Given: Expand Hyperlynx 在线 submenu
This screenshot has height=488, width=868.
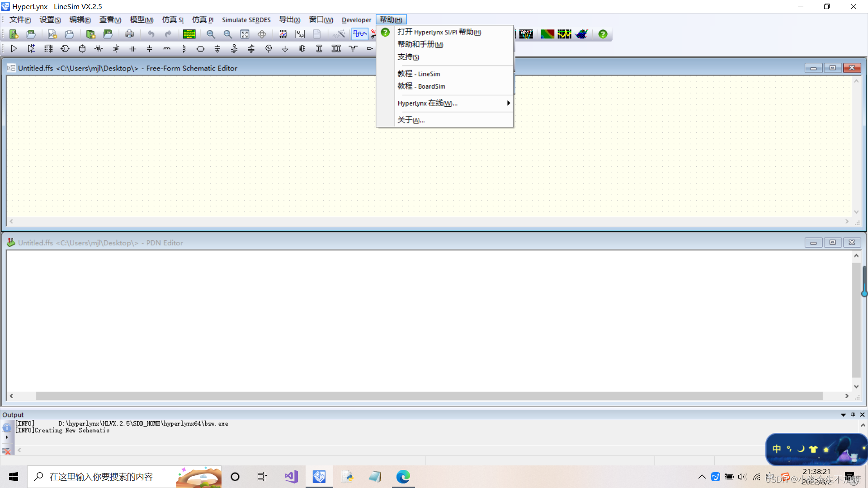Looking at the screenshot, I should [x=445, y=103].
